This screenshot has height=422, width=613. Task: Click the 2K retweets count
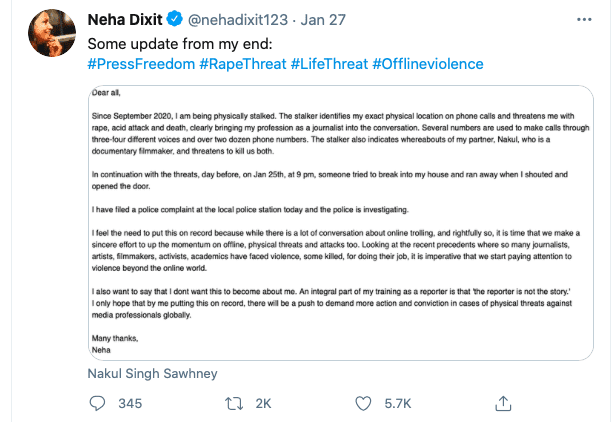pyautogui.click(x=264, y=403)
